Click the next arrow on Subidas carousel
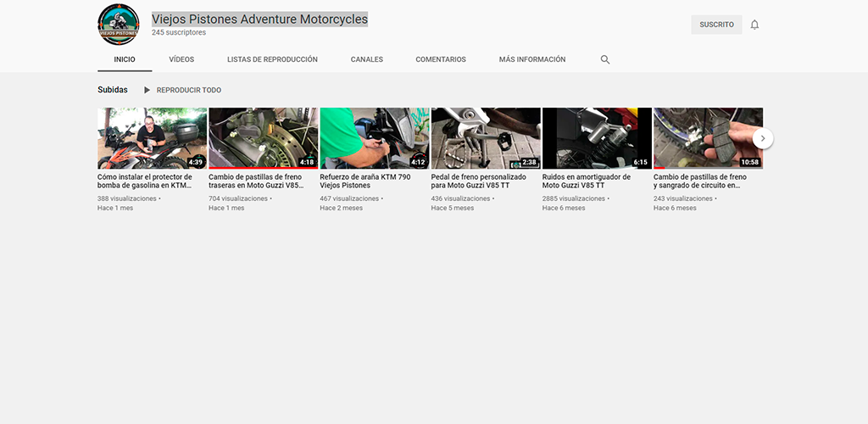868x424 pixels. pyautogui.click(x=763, y=138)
